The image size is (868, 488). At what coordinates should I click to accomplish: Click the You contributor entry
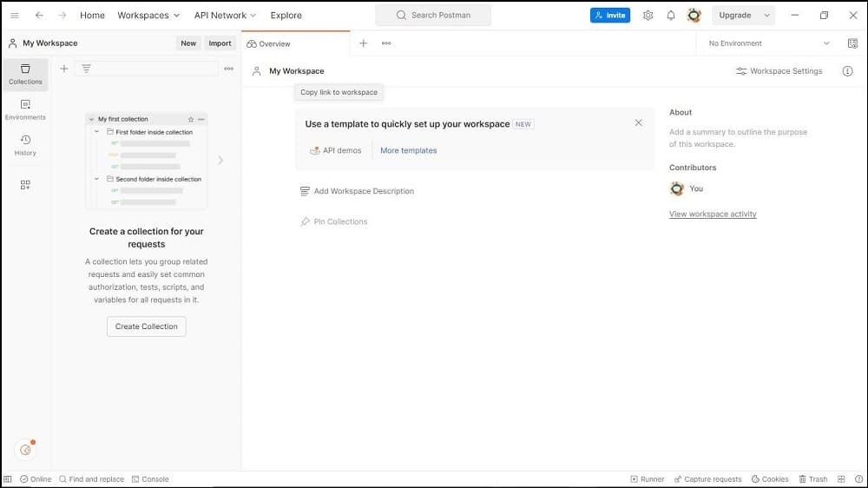click(x=687, y=189)
